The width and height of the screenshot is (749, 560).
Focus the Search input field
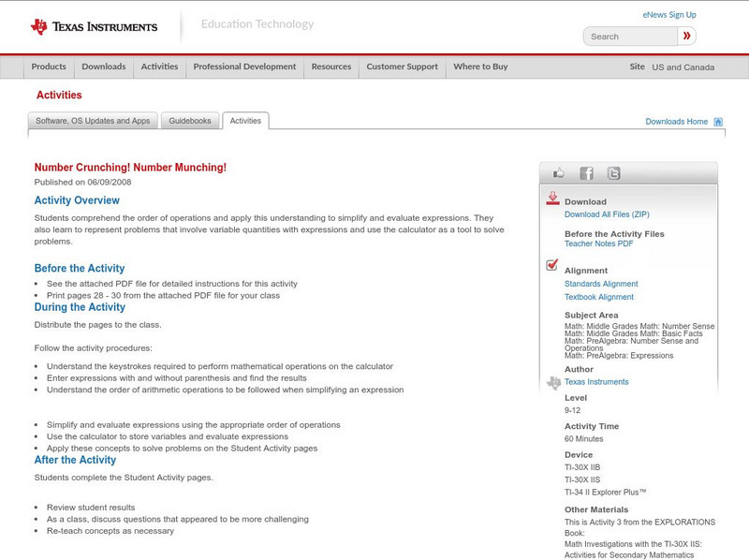(x=630, y=37)
